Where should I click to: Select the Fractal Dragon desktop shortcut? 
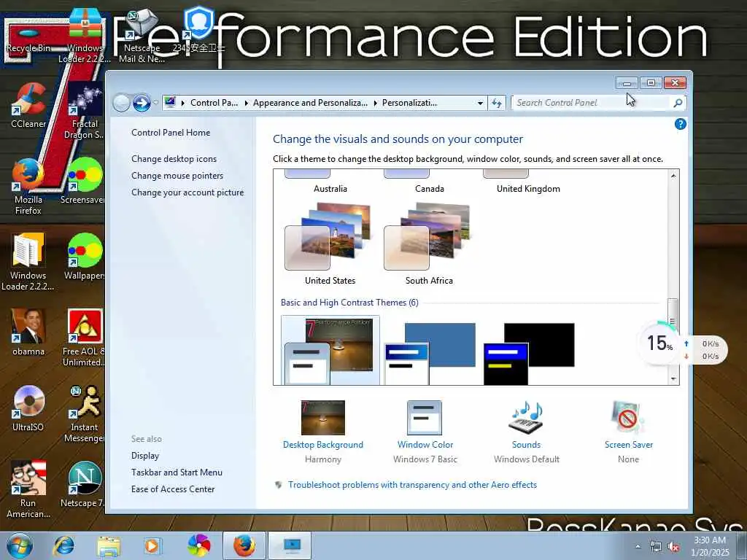click(85, 111)
